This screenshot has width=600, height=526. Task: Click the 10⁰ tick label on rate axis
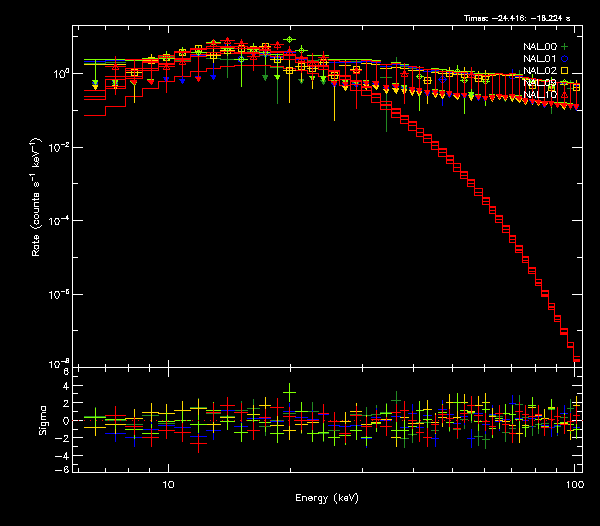(59, 74)
